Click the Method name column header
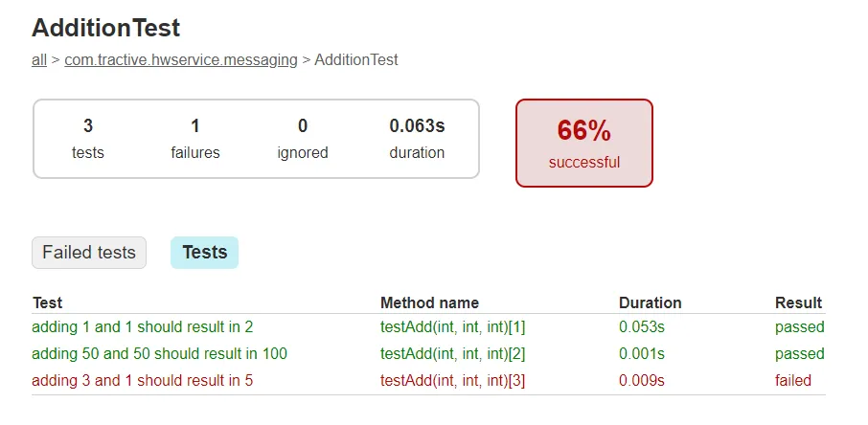Viewport: 868px width, 425px height. click(x=429, y=302)
